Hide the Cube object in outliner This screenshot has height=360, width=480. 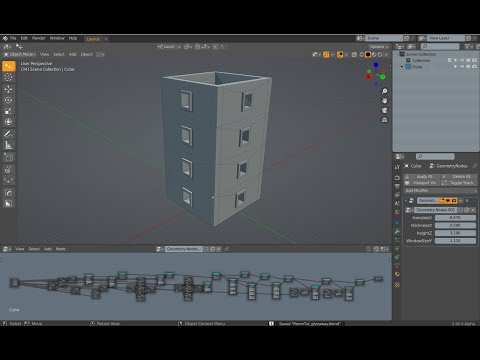tap(462, 67)
